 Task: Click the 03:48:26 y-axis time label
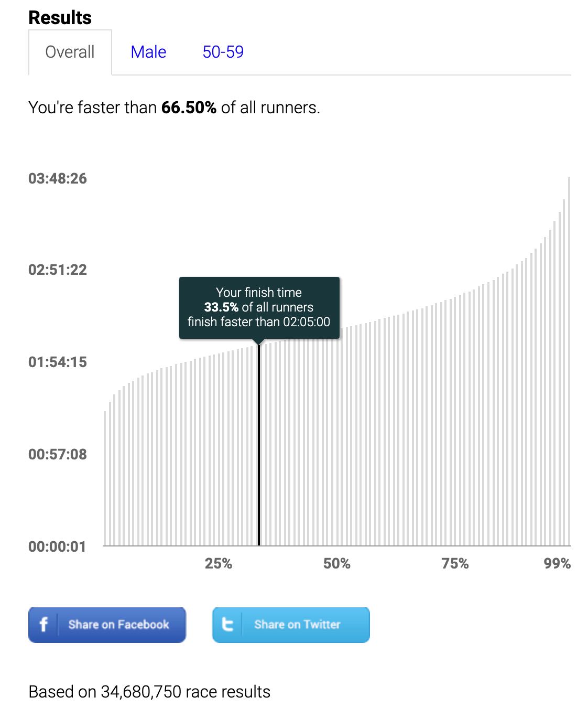(x=58, y=178)
